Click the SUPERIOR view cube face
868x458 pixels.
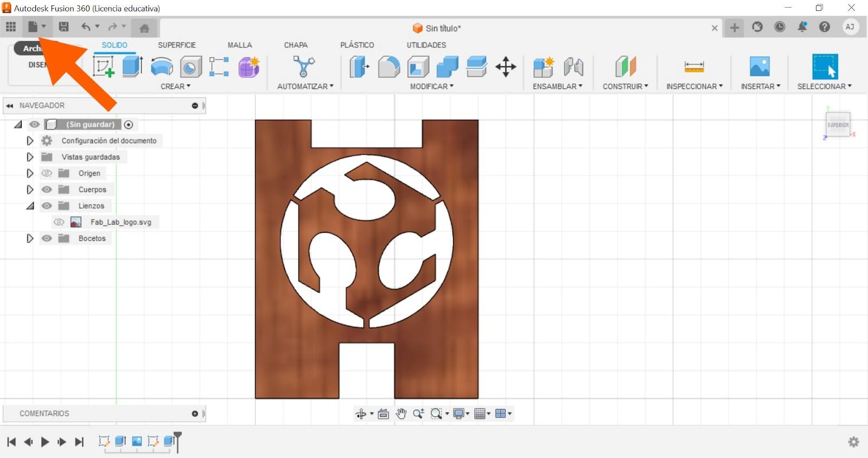click(x=838, y=125)
